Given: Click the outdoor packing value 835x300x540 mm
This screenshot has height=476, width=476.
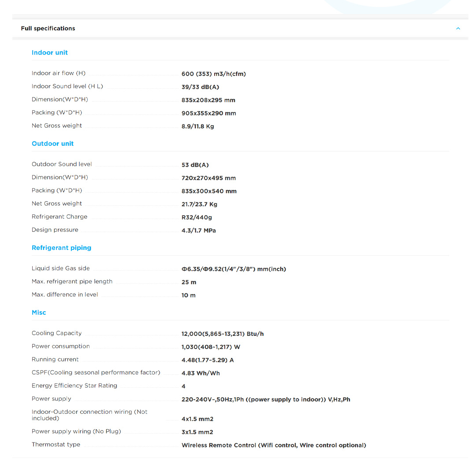Looking at the screenshot, I should [209, 191].
